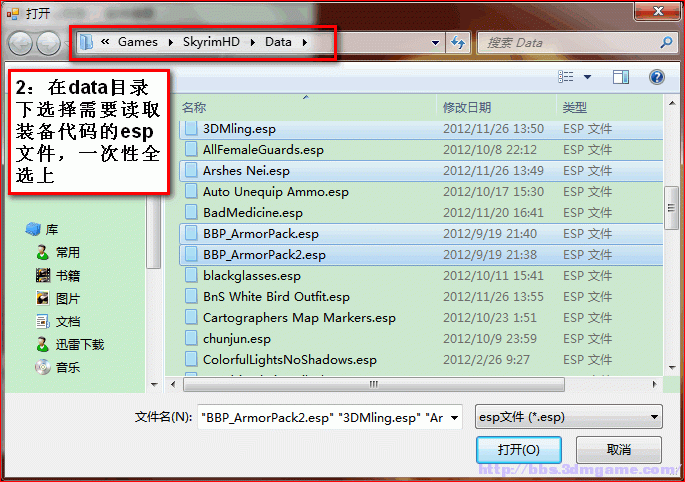This screenshot has width=685, height=482.
Task: Expand the view options dropdown arrow
Action: coord(588,77)
